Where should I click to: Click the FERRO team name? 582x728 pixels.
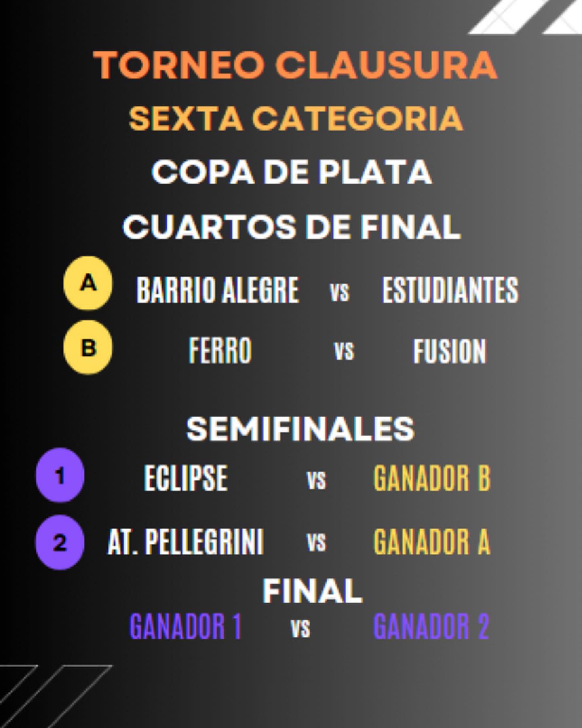(x=220, y=351)
